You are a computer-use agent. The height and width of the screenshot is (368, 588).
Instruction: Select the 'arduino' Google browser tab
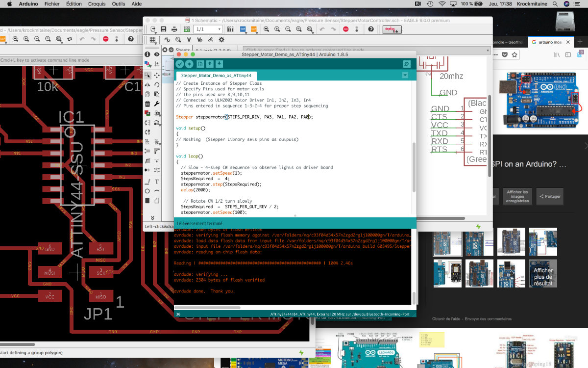[550, 43]
